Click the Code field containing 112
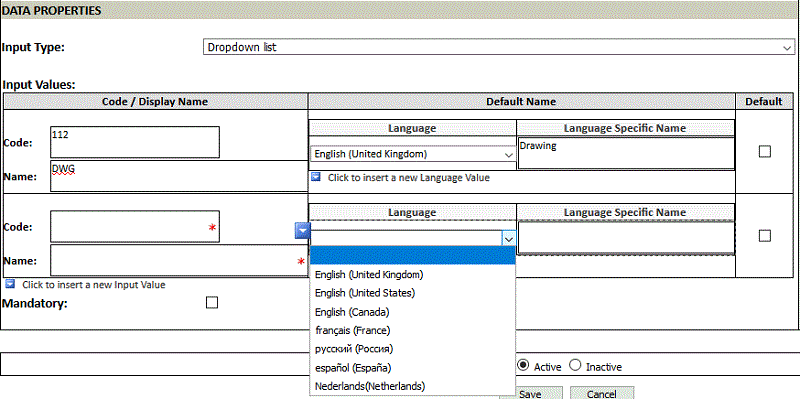Image resolution: width=800 pixels, height=399 pixels. (x=135, y=142)
